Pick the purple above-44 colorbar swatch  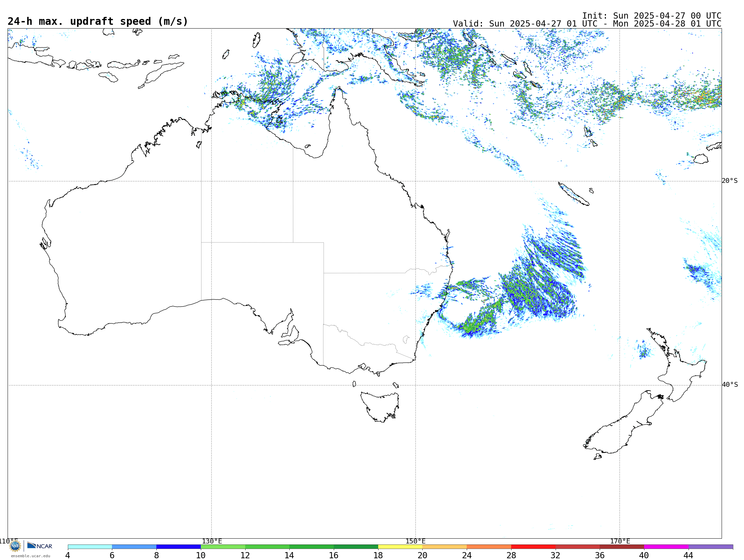(711, 547)
